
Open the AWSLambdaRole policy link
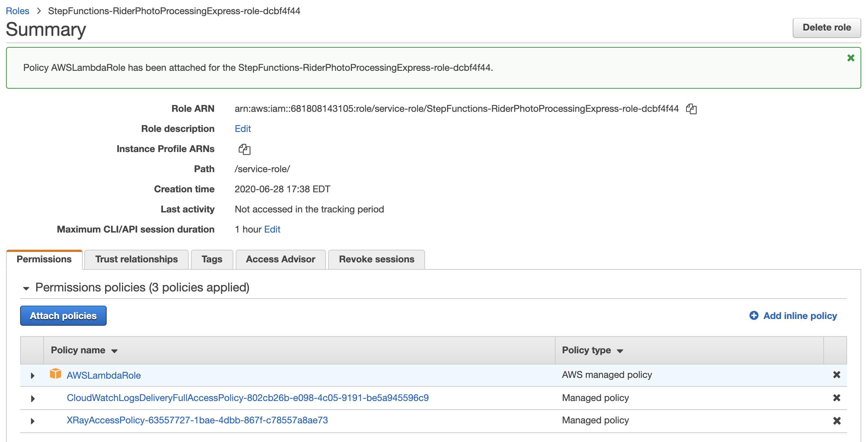coord(104,375)
